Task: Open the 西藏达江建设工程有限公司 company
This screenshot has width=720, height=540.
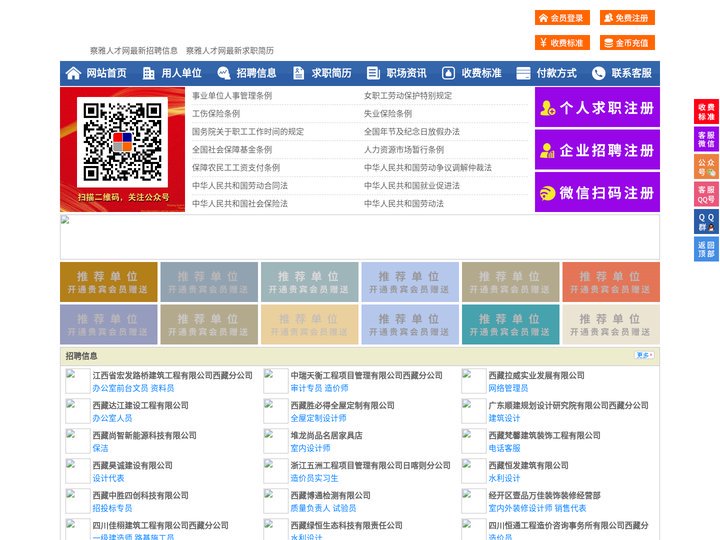Action: 141,405
